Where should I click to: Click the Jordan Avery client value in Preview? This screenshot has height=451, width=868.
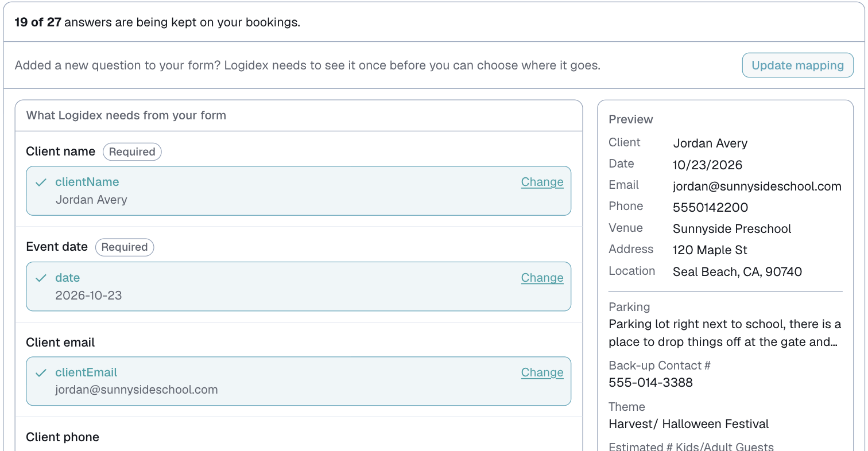click(x=710, y=143)
